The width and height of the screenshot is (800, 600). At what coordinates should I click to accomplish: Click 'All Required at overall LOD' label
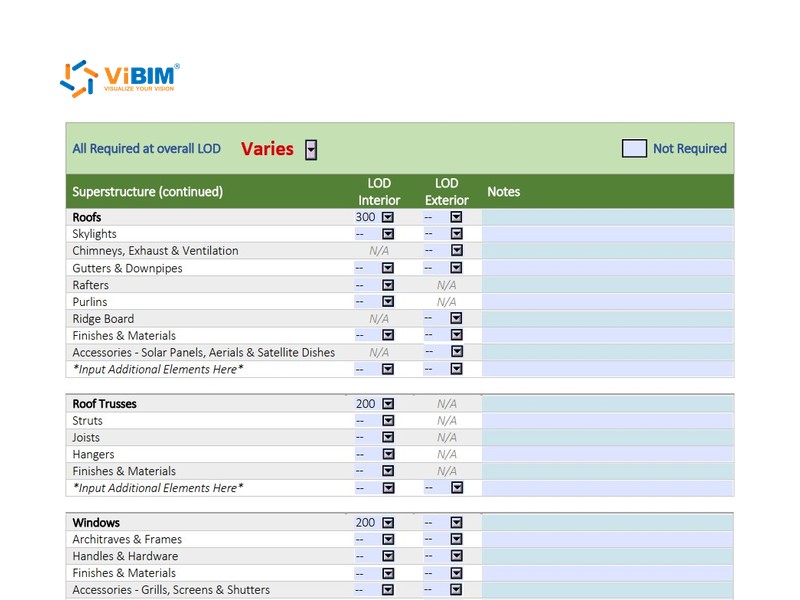146,148
